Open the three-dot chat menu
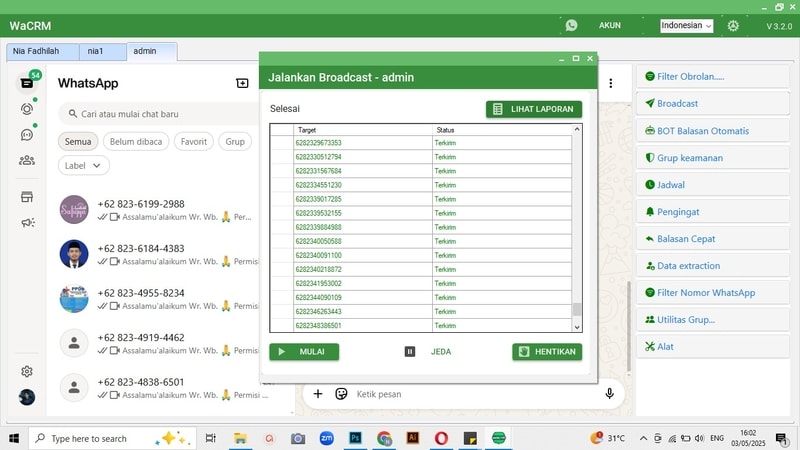The image size is (800, 450). [x=611, y=83]
